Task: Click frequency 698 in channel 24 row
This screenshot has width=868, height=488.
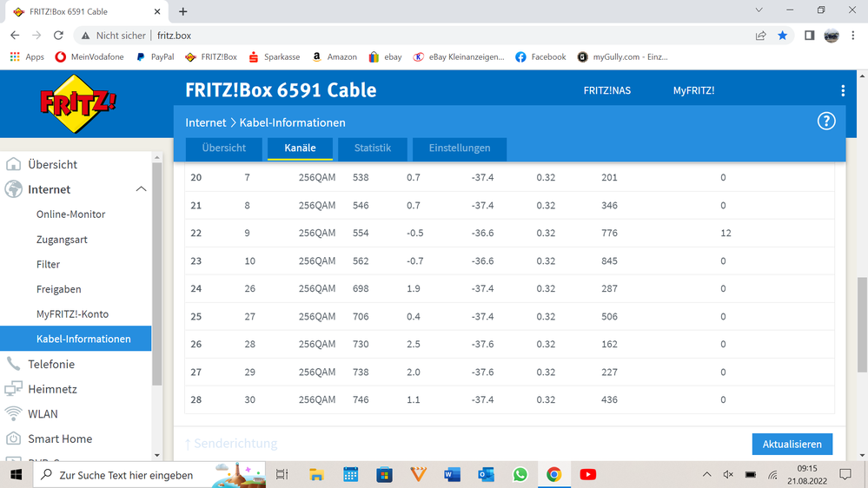Action: point(361,288)
